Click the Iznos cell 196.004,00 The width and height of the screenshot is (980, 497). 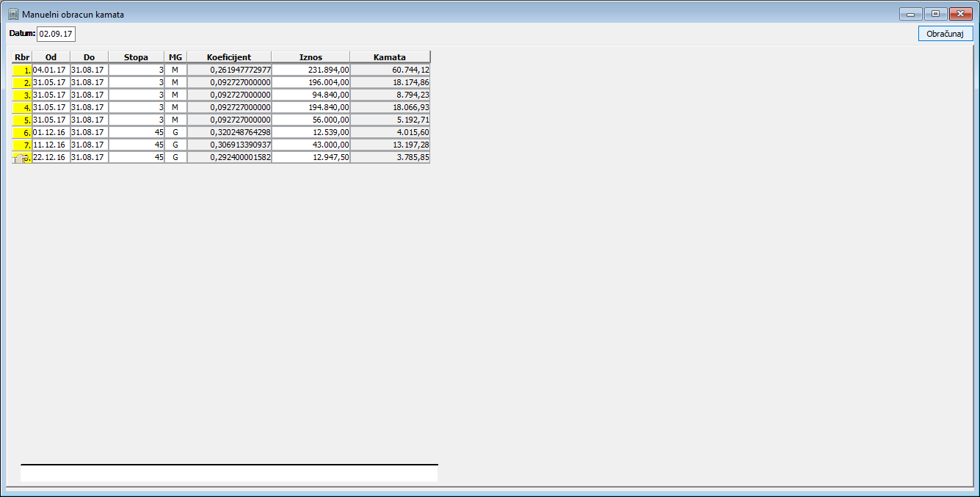tap(311, 82)
